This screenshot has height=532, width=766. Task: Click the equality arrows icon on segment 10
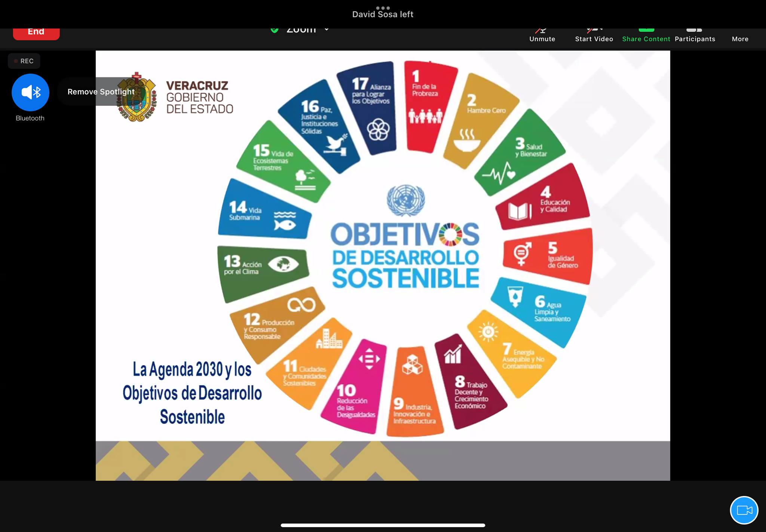(x=369, y=359)
